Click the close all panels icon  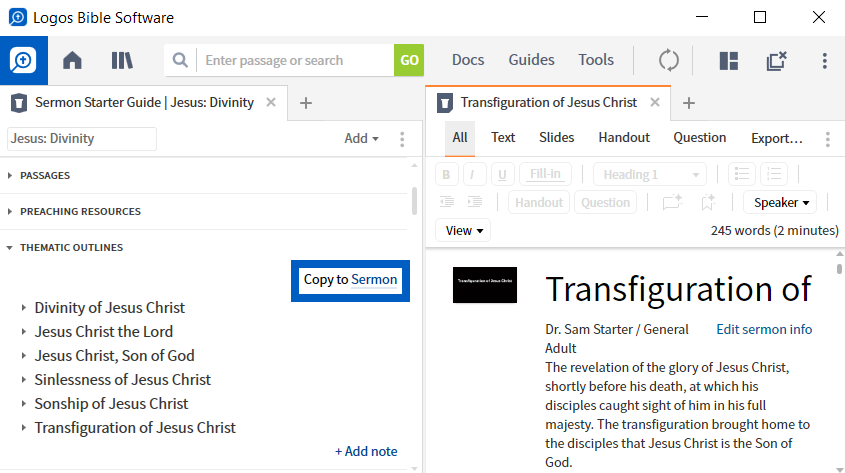[777, 60]
